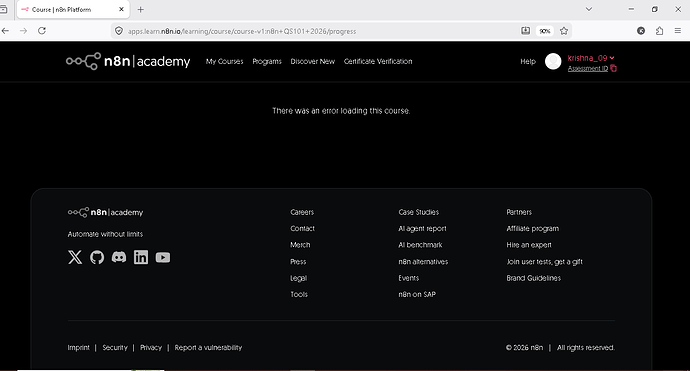Open the Careers footer link

(302, 212)
